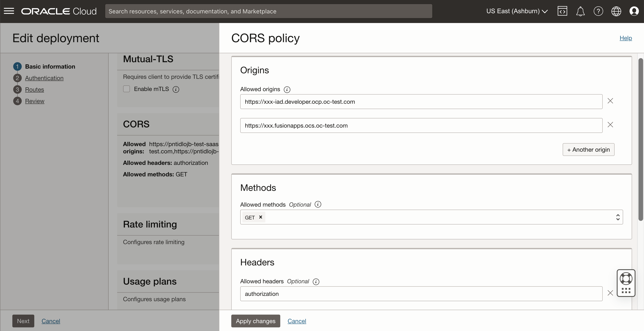View notifications via the bell icon
This screenshot has width=644, height=331.
click(x=580, y=11)
